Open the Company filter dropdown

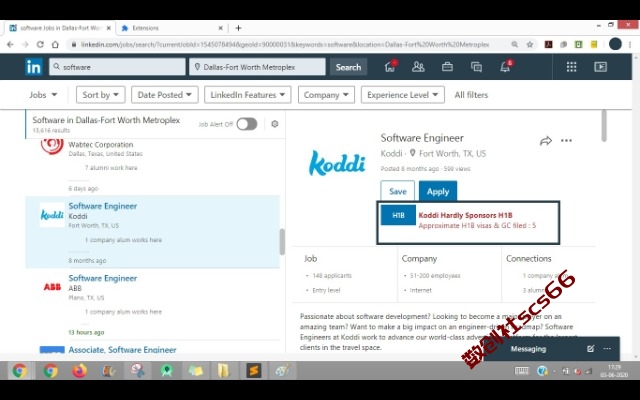click(x=326, y=95)
